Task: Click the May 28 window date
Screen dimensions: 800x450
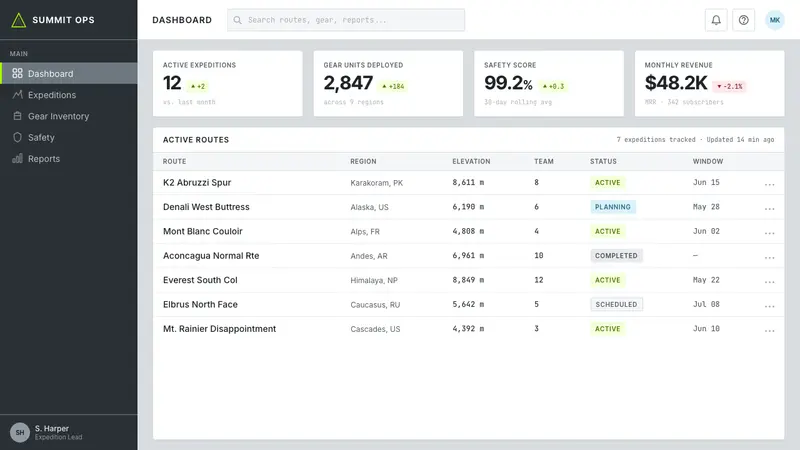Action: pyautogui.click(x=706, y=207)
